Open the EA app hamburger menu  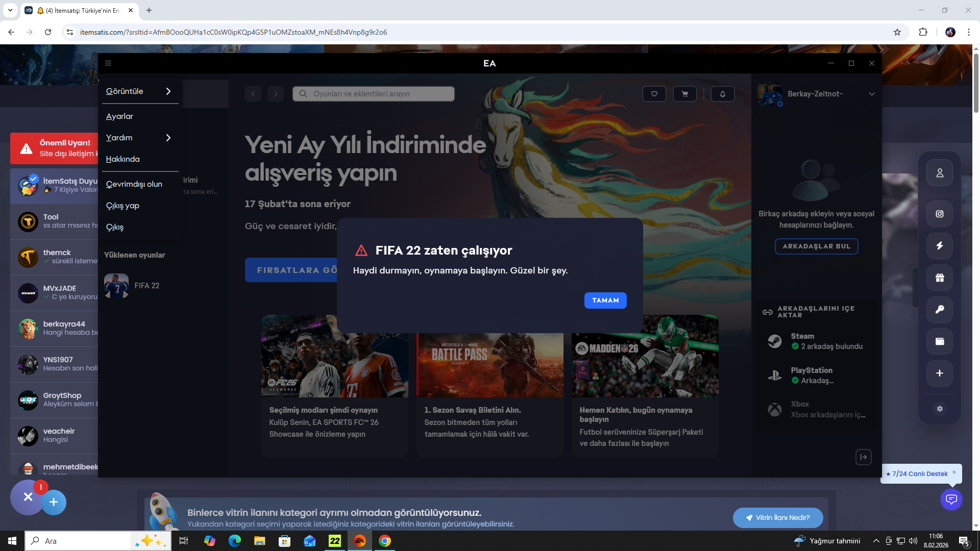pyautogui.click(x=108, y=63)
